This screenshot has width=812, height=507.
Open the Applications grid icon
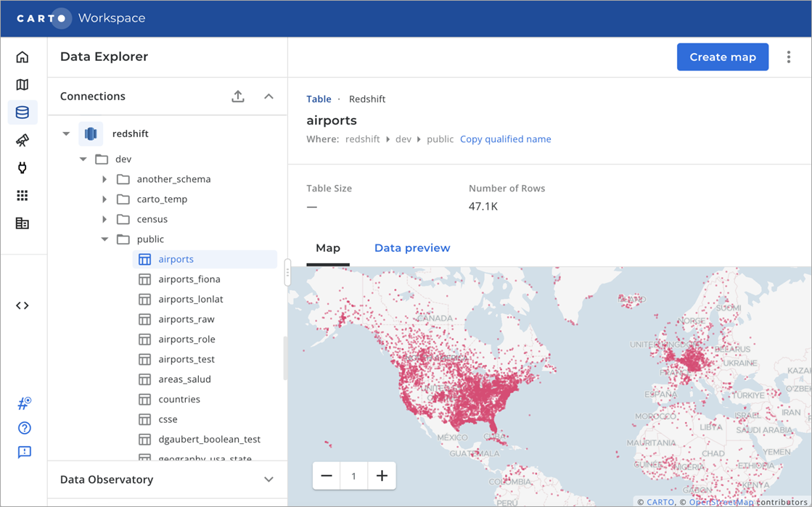[22, 195]
